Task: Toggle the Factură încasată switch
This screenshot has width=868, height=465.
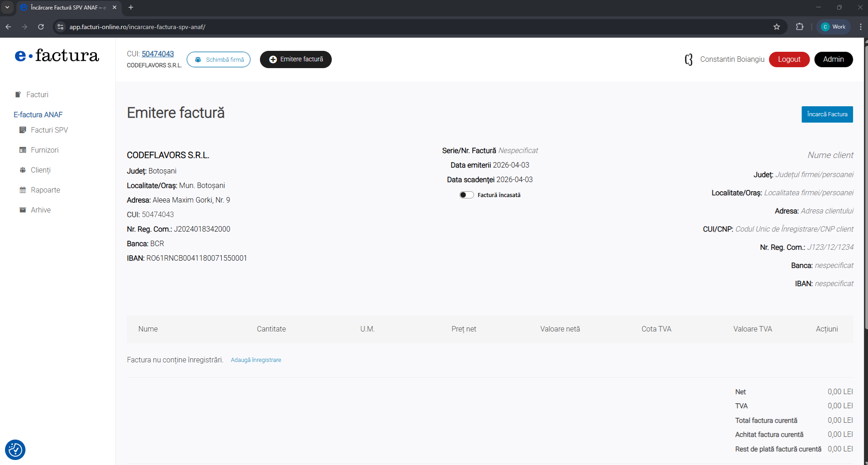Action: pyautogui.click(x=466, y=195)
